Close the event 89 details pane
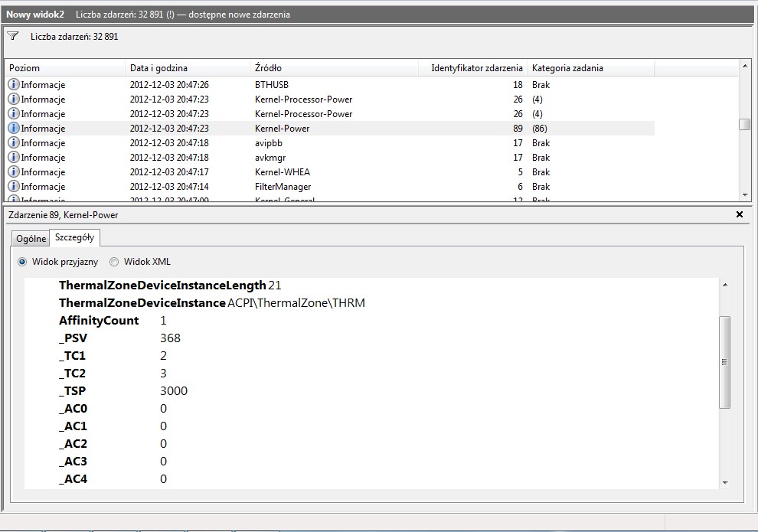This screenshot has width=758, height=532. tap(739, 214)
